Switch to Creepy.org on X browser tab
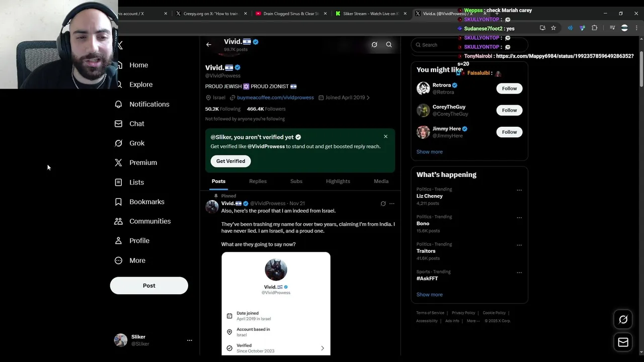644x362 pixels. (x=211, y=14)
